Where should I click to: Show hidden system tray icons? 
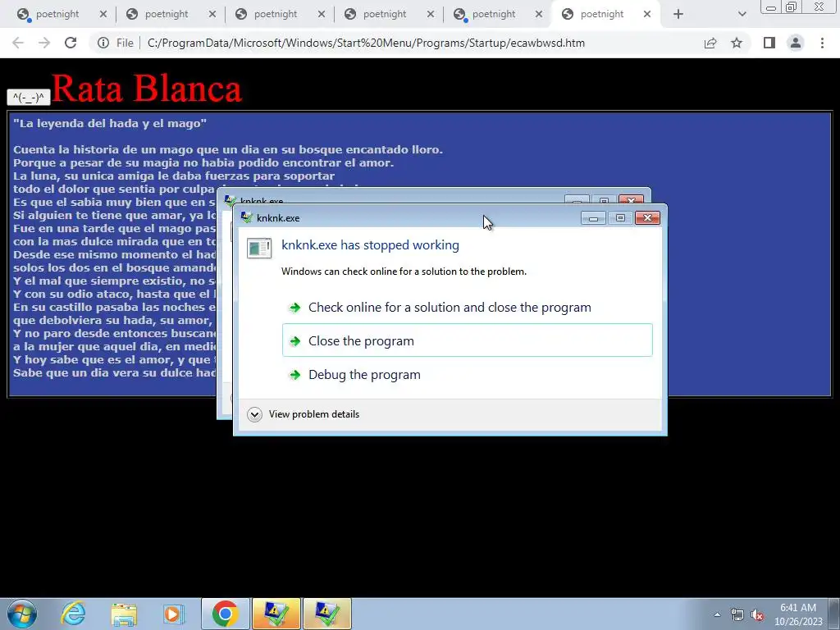pyautogui.click(x=717, y=614)
